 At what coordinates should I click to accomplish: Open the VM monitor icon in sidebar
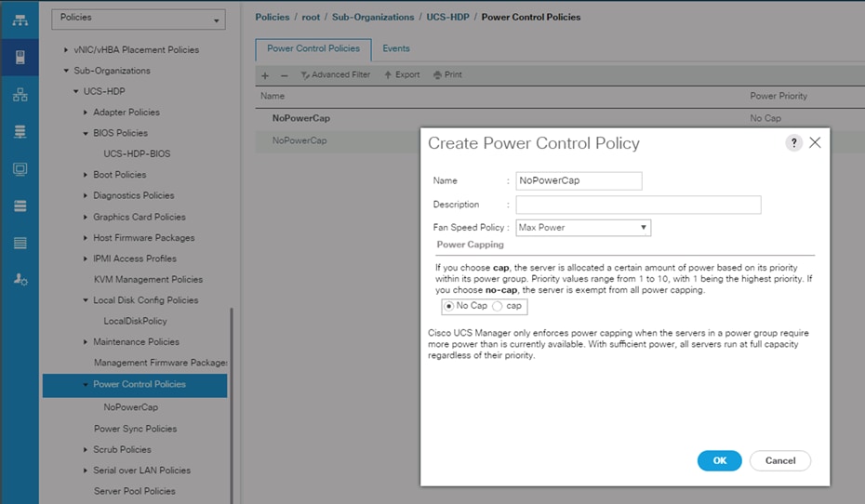[20, 168]
